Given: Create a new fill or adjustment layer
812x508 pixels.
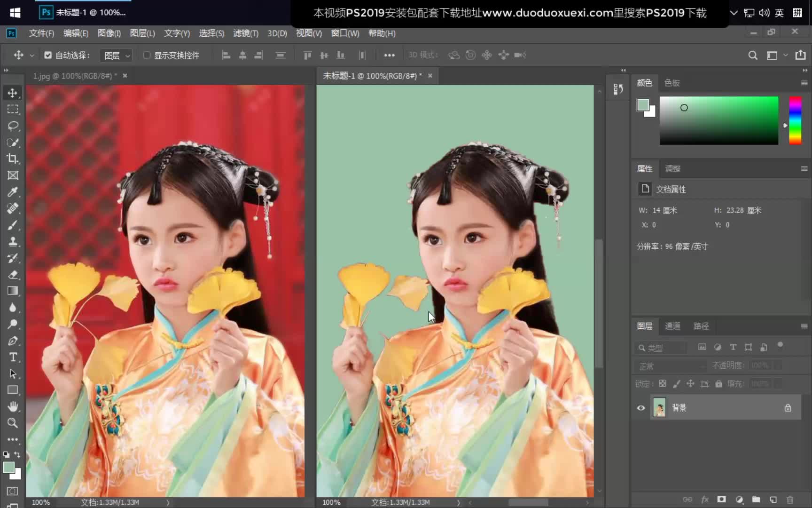Looking at the screenshot, I should (739, 500).
